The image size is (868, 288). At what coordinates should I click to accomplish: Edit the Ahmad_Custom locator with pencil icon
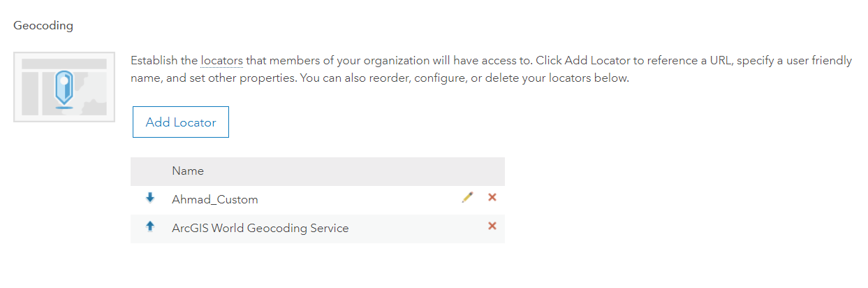click(467, 198)
